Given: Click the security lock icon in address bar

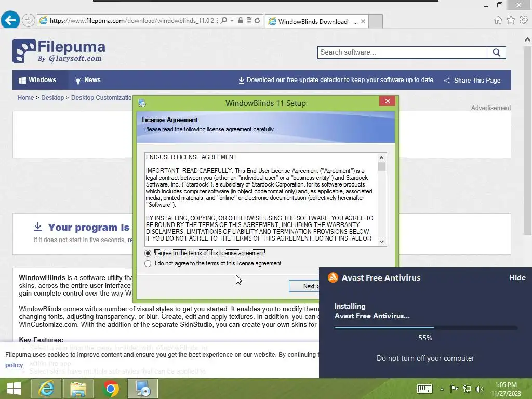Looking at the screenshot, I should (x=240, y=20).
